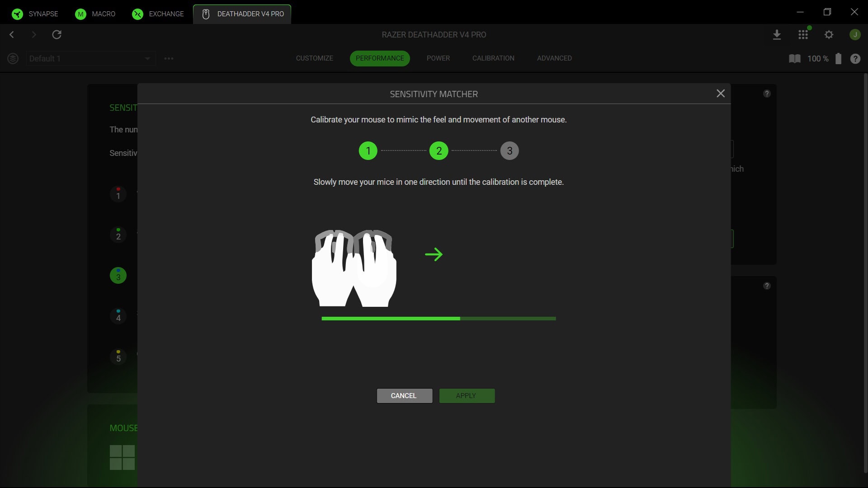Screen dimensions: 868x488
Task: Select sensitivity stage 1
Action: tap(118, 194)
